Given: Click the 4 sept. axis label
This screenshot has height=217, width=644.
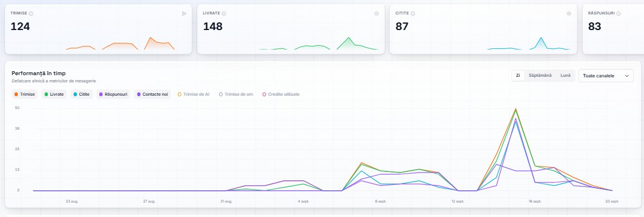Looking at the screenshot, I should 303,201.
